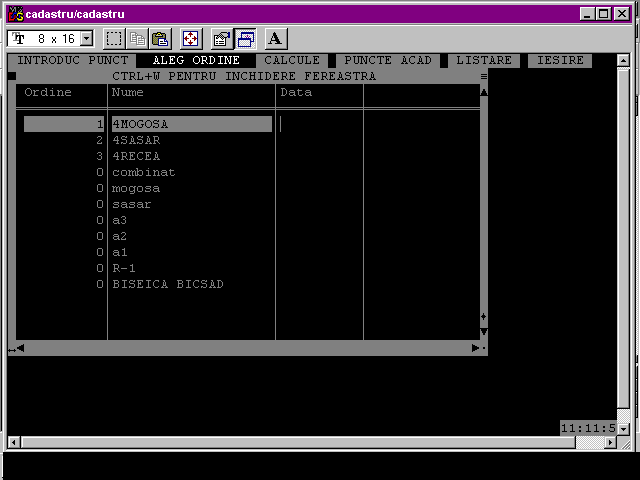This screenshot has width=640, height=480.
Task: Open the Font settings 'A' icon
Action: (x=276, y=39)
